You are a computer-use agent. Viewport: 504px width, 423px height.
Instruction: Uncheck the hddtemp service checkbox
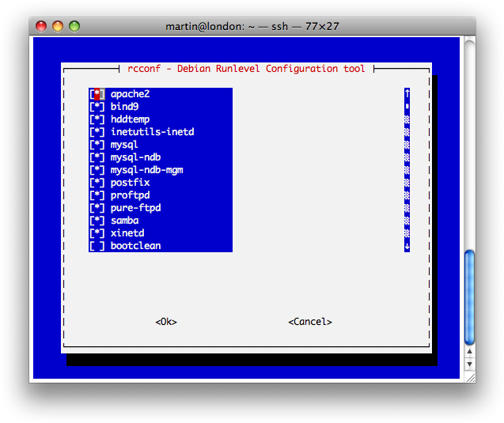pyautogui.click(x=97, y=119)
